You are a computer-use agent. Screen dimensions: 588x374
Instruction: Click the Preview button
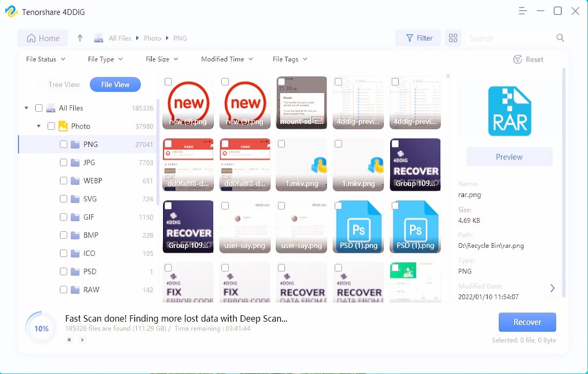509,157
